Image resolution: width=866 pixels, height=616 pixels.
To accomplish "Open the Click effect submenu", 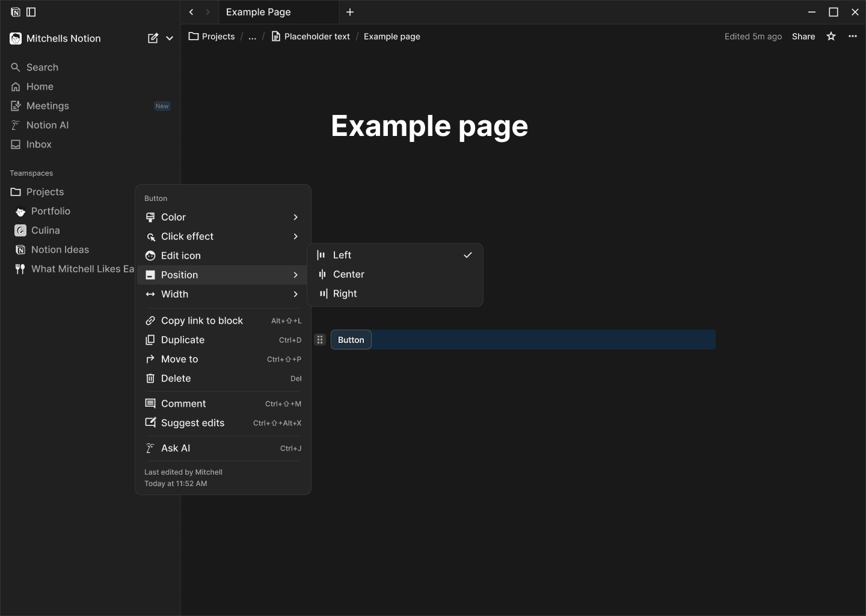I will 187,236.
